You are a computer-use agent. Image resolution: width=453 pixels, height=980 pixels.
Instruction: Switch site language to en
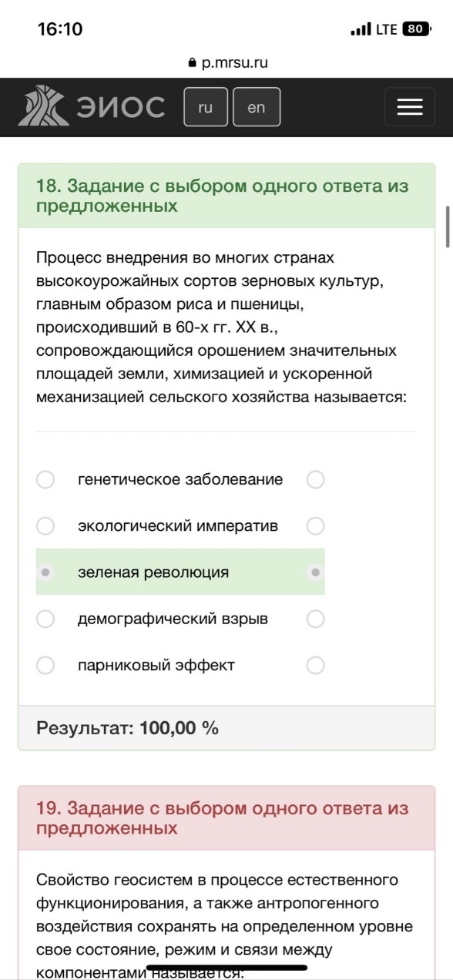coord(257,107)
